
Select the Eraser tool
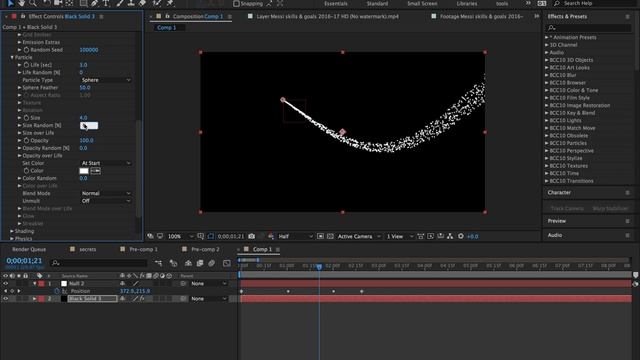(x=142, y=3)
